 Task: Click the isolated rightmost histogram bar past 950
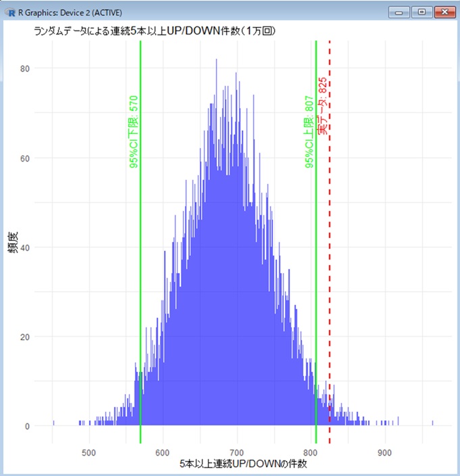click(432, 423)
